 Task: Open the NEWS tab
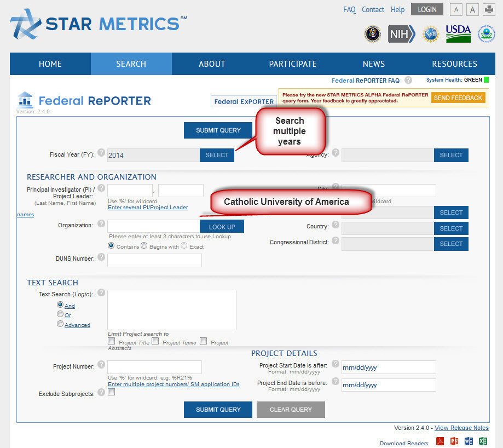[x=374, y=64]
